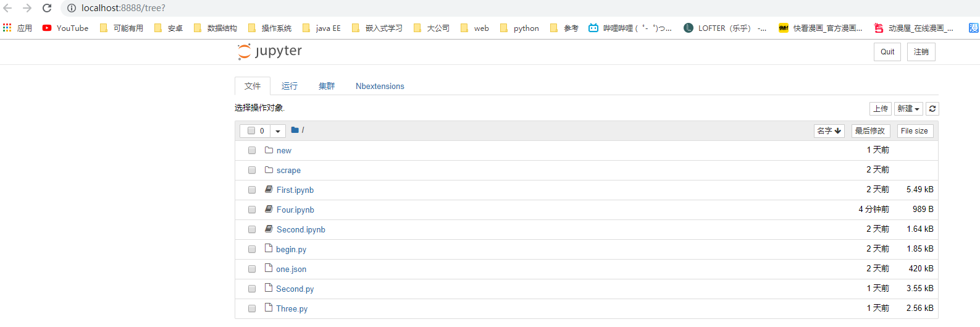
Task: Click the Jupyter logo
Action: click(x=270, y=51)
